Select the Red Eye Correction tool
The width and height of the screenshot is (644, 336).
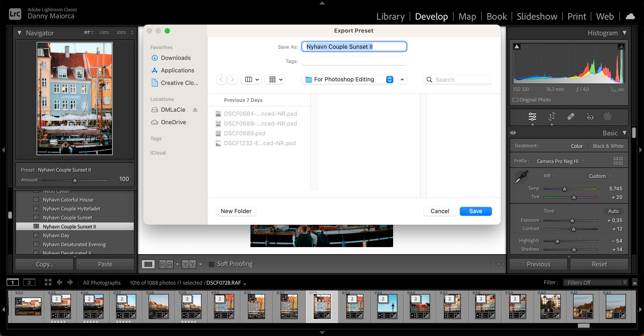click(590, 117)
